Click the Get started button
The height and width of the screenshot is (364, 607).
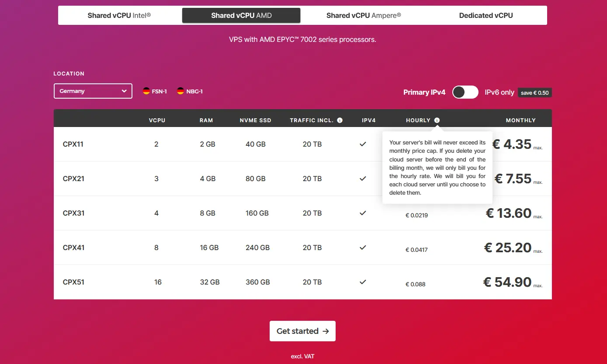tap(302, 331)
